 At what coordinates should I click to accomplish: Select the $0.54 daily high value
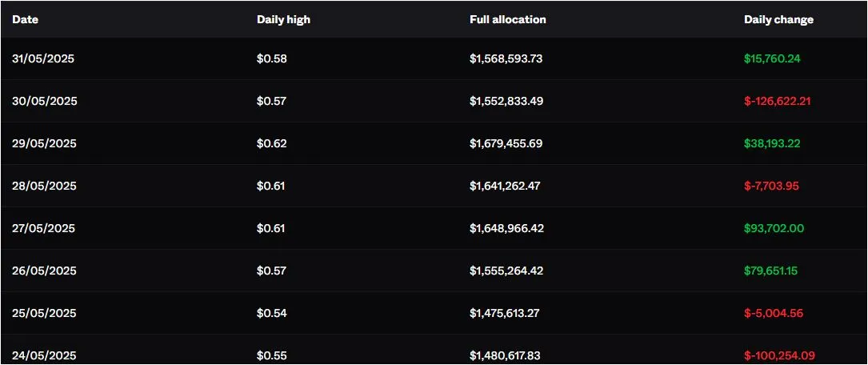(x=271, y=314)
